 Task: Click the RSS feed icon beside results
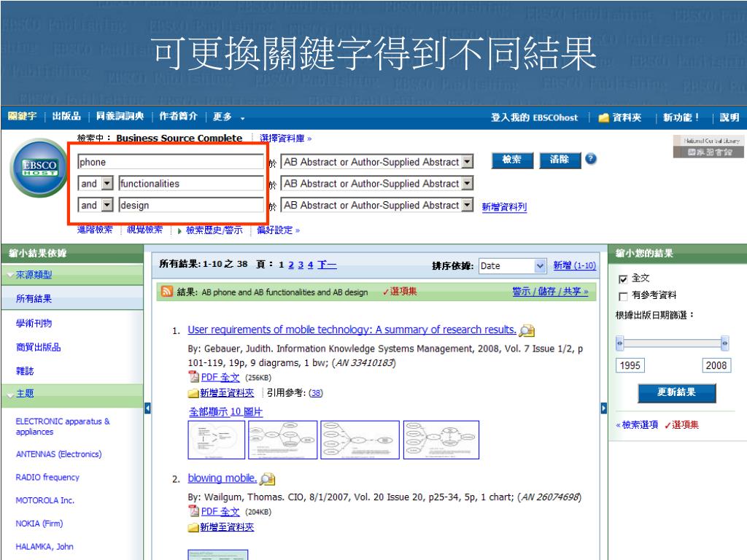pos(167,292)
